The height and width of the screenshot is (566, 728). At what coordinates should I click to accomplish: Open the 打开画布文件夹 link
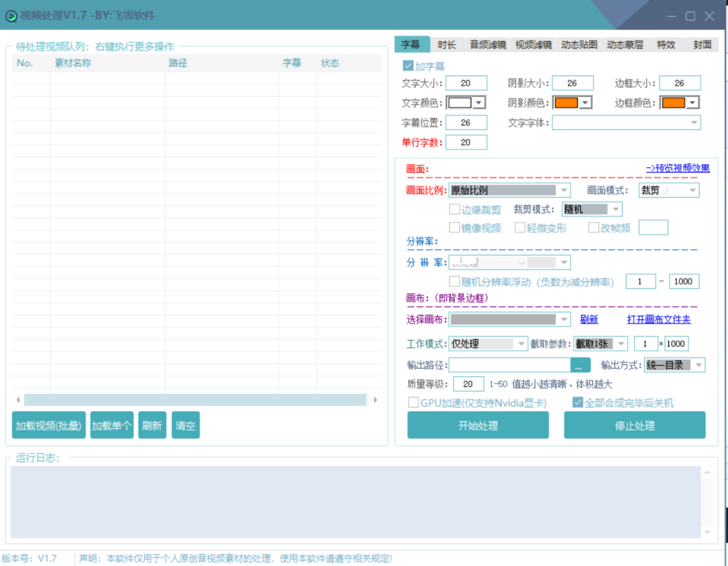pos(658,320)
